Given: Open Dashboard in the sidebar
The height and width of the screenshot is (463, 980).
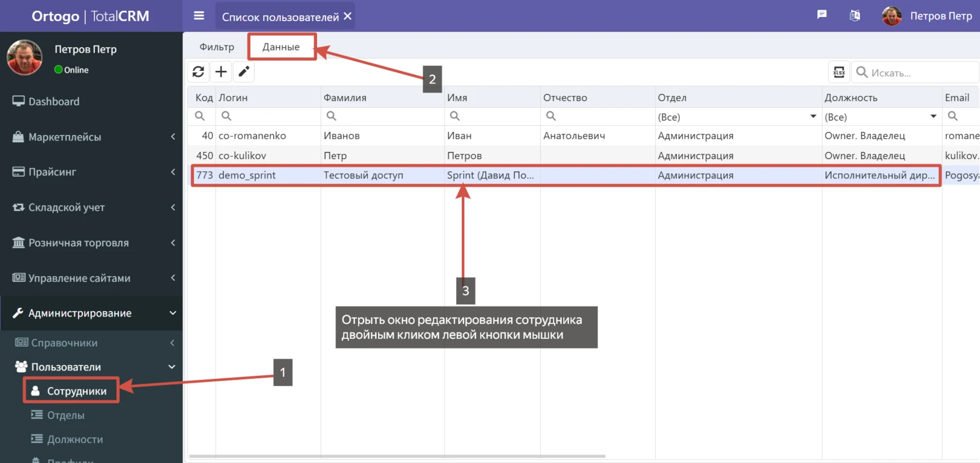Looking at the screenshot, I should [x=91, y=101].
